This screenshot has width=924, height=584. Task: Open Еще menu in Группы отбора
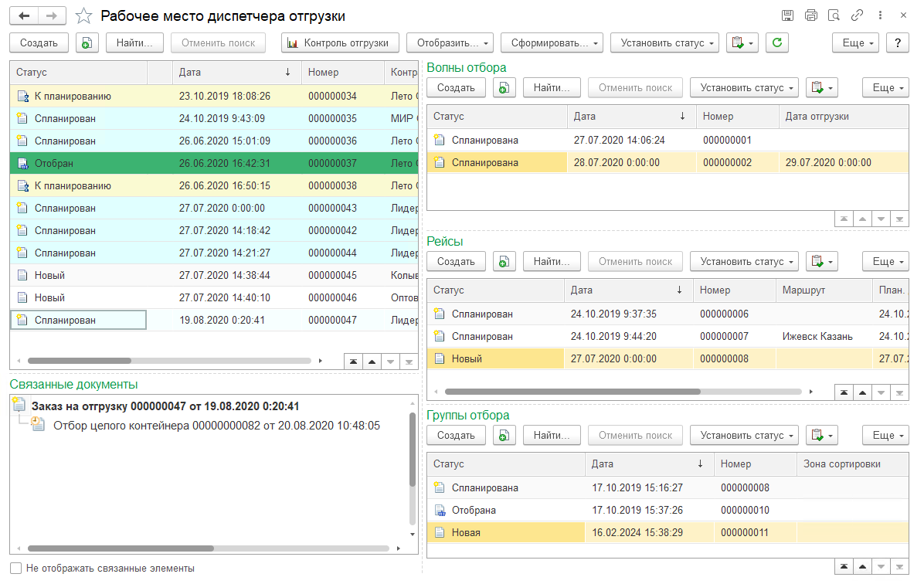(885, 436)
